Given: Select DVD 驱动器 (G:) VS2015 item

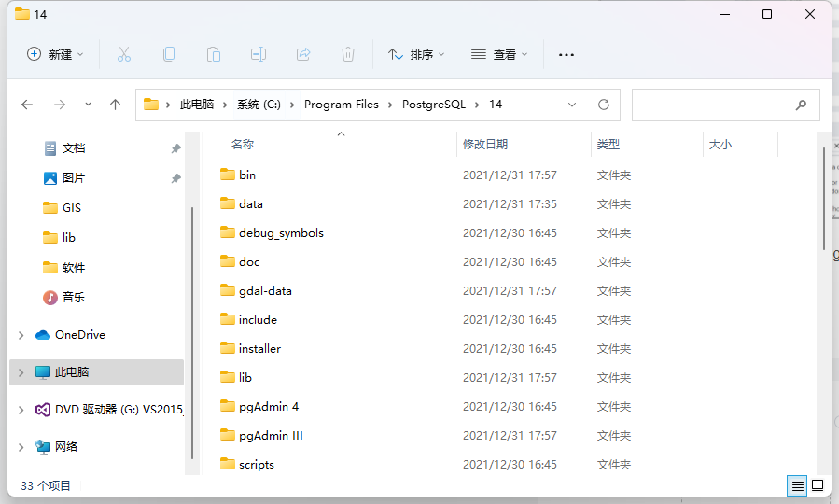Looking at the screenshot, I should pyautogui.click(x=108, y=410).
